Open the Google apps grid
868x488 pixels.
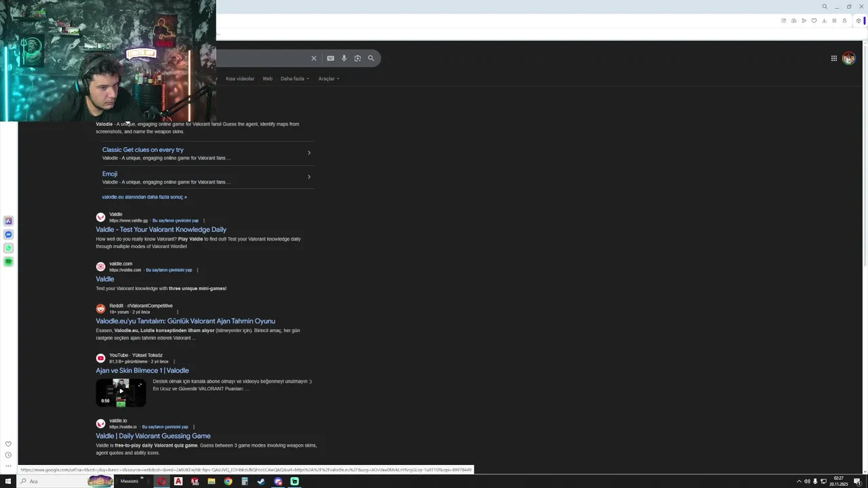834,58
